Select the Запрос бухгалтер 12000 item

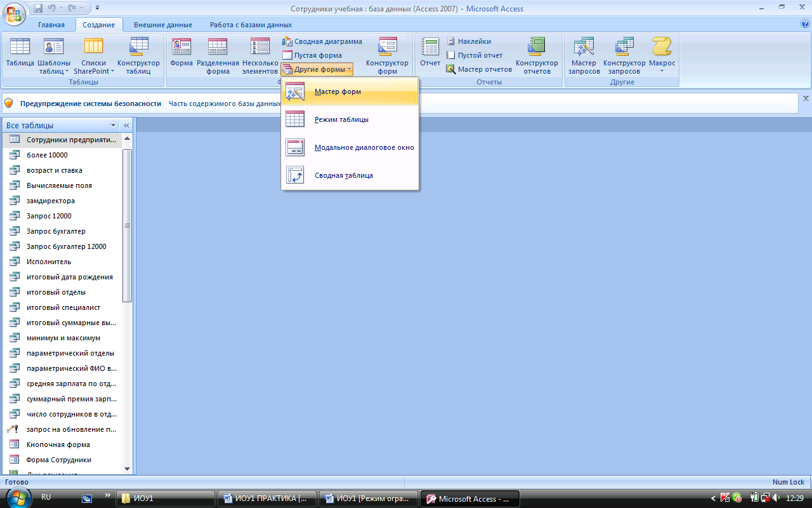pos(63,246)
